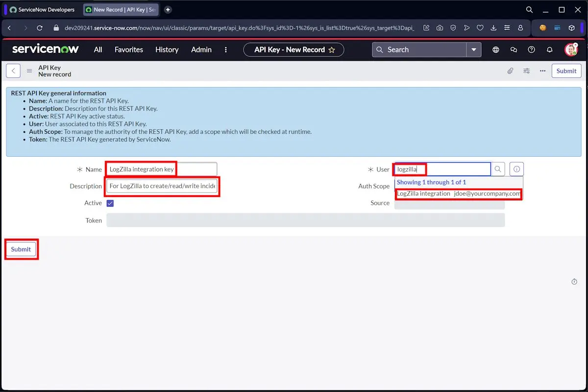Uncheck the Active checkbox
Image resolution: width=588 pixels, height=392 pixels.
click(110, 202)
